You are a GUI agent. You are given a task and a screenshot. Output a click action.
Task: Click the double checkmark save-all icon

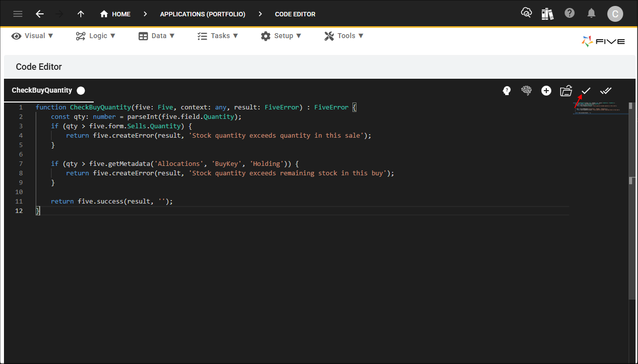[x=606, y=91]
